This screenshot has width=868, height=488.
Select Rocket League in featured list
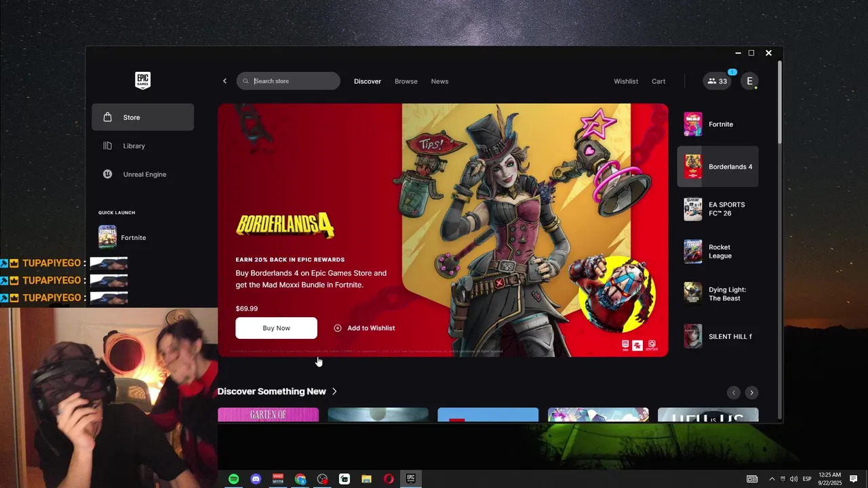click(718, 251)
